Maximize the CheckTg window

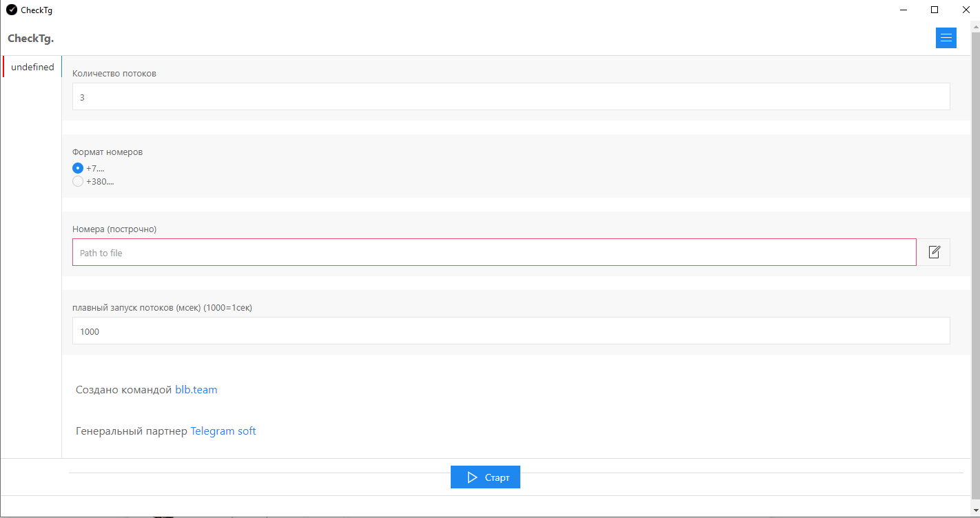tap(935, 10)
